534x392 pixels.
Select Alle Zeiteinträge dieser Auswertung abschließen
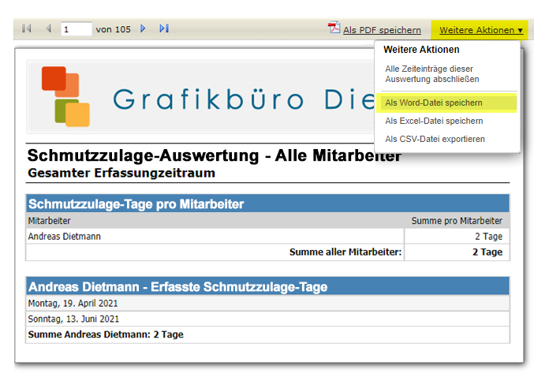coord(431,74)
